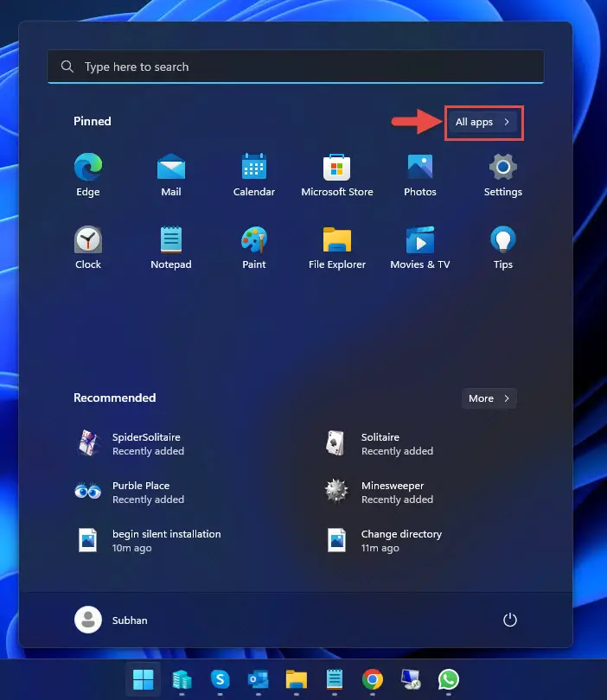
Task: Click the Windows Start button on taskbar
Action: pyautogui.click(x=143, y=679)
